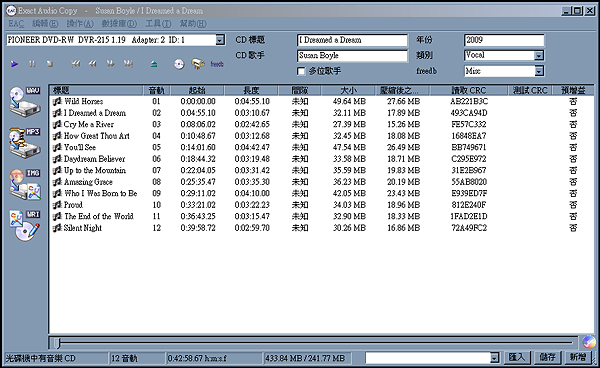600x368 pixels.
Task: Click the 匯入 button
Action: (516, 358)
